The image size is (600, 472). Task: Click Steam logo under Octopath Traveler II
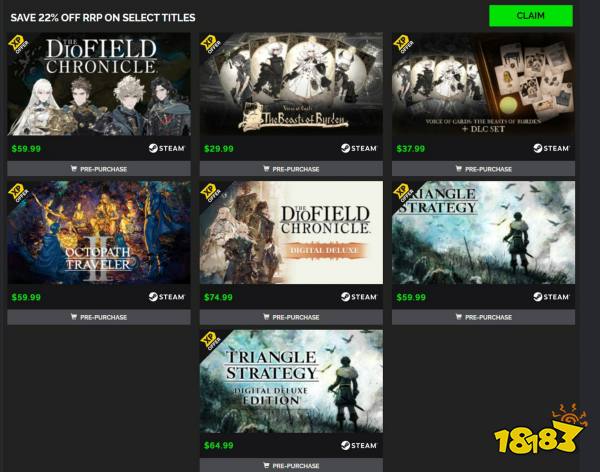[167, 297]
